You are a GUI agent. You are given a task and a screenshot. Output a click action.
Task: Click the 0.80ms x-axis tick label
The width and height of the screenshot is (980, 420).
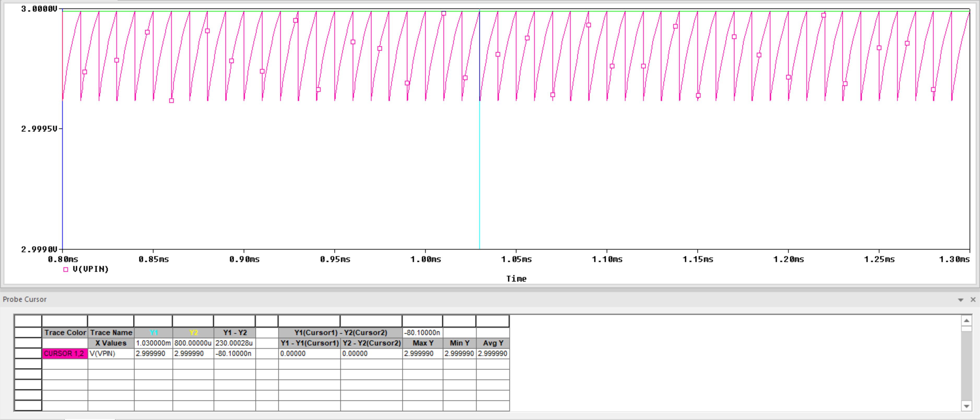(x=63, y=259)
